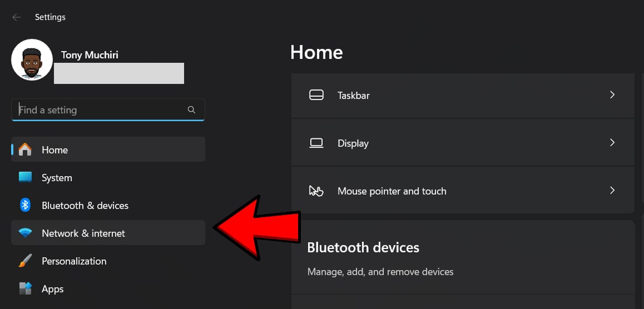
Task: Go to System settings
Action: click(x=108, y=178)
